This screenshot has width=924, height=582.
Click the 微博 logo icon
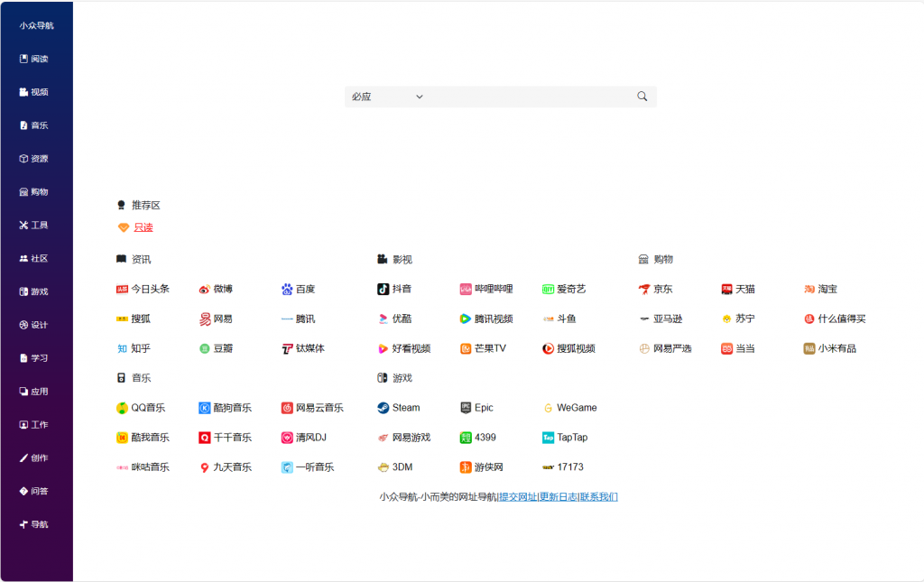pyautogui.click(x=205, y=290)
